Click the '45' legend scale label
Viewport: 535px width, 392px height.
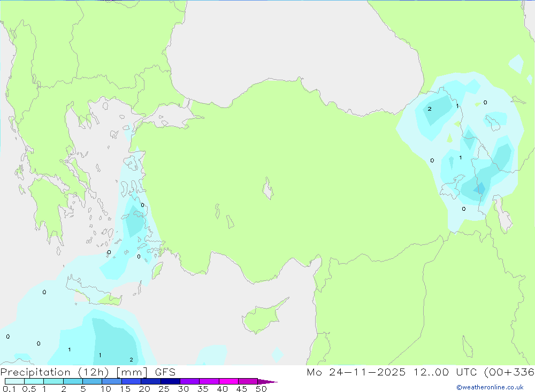pyautogui.click(x=242, y=389)
